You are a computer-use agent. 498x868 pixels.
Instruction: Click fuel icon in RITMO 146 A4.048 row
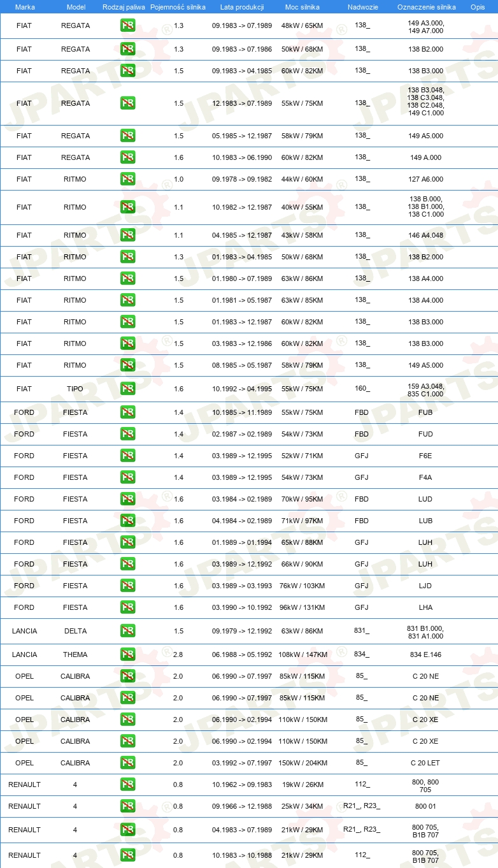coord(127,235)
